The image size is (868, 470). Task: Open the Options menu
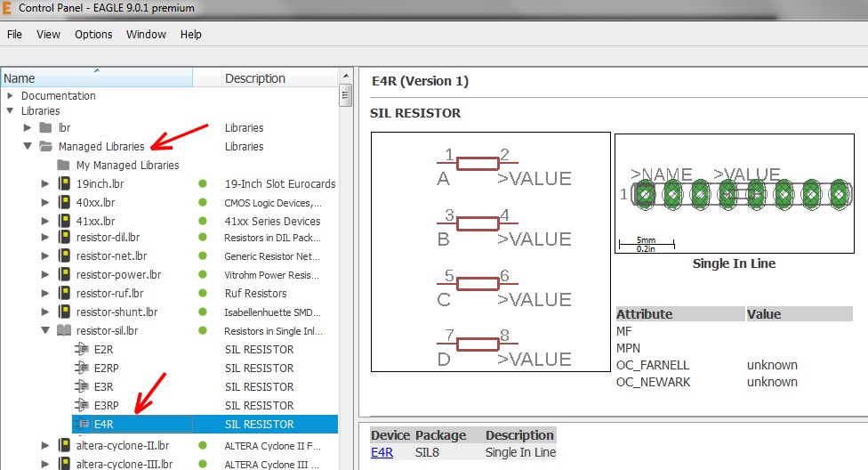[x=93, y=35]
